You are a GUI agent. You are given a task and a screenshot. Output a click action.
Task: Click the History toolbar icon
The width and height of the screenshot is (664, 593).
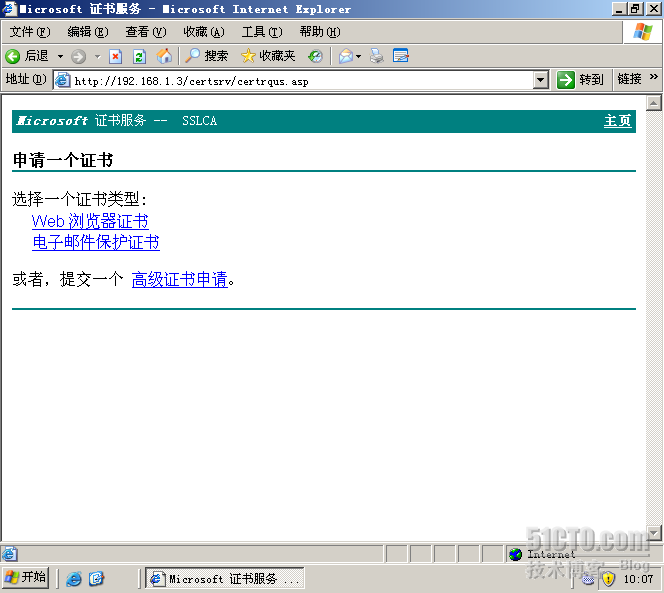pyautogui.click(x=315, y=56)
